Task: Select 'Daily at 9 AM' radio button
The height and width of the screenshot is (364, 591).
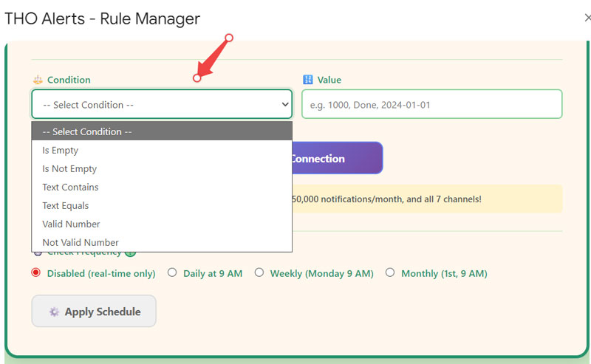Action: click(172, 272)
